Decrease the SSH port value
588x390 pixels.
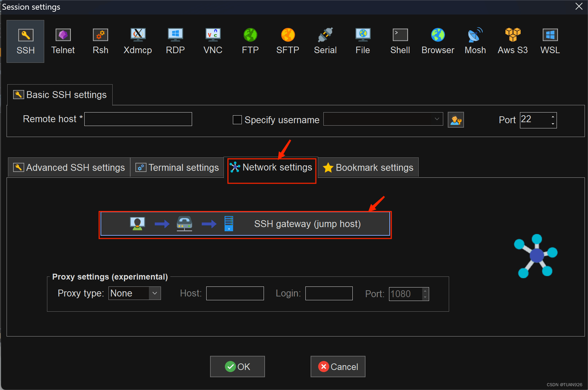pos(553,124)
